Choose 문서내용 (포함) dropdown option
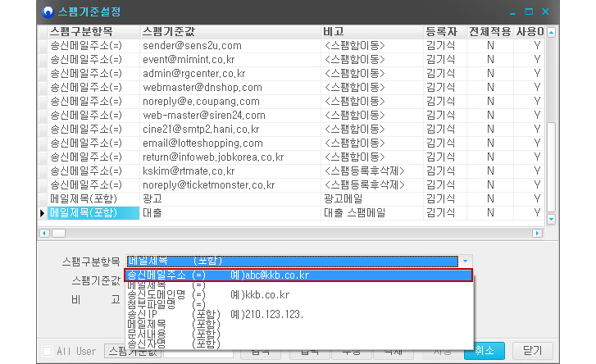596x364 pixels. point(298,334)
